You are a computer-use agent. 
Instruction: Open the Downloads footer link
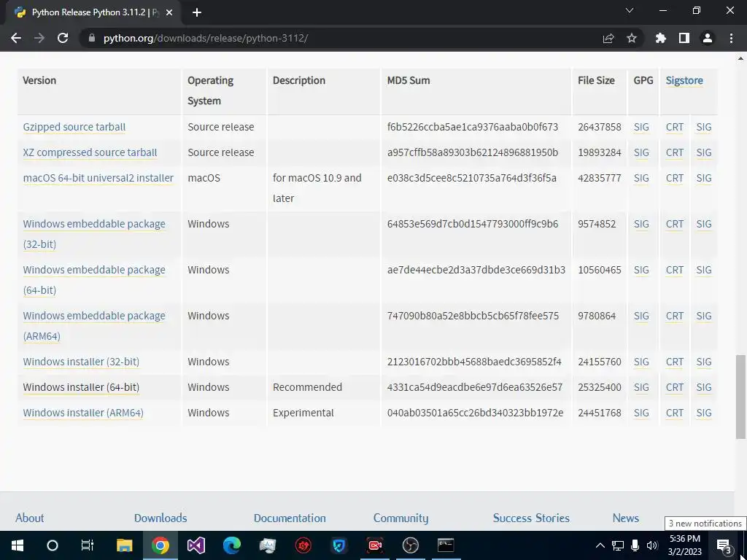point(160,518)
